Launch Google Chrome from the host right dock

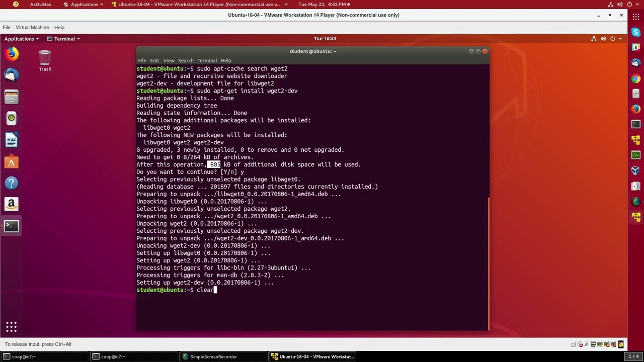coord(636,78)
